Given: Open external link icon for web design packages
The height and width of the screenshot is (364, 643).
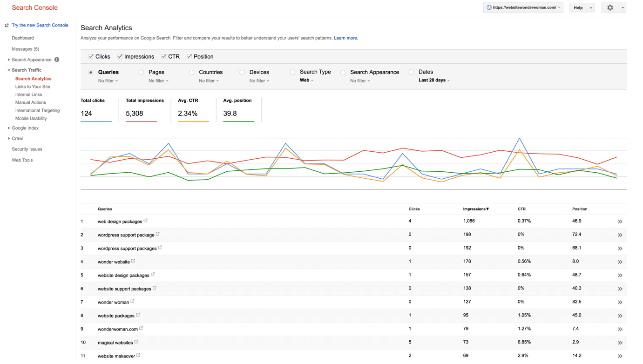Looking at the screenshot, I should pyautogui.click(x=146, y=221).
